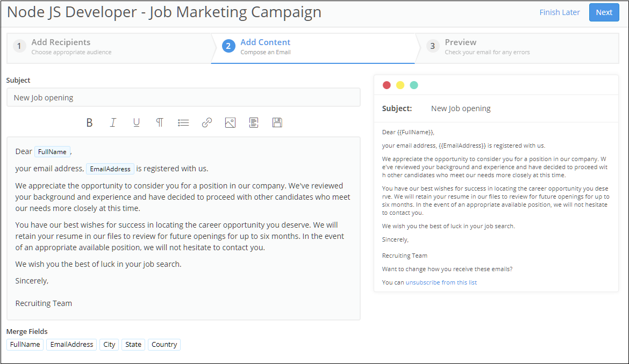
Task: Click the Finish Later link
Action: 560,12
